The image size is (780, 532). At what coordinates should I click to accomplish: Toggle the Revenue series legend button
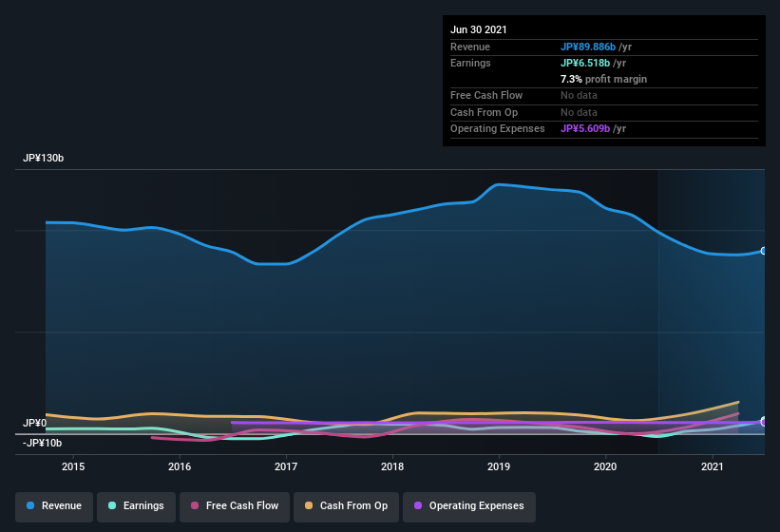(54, 506)
